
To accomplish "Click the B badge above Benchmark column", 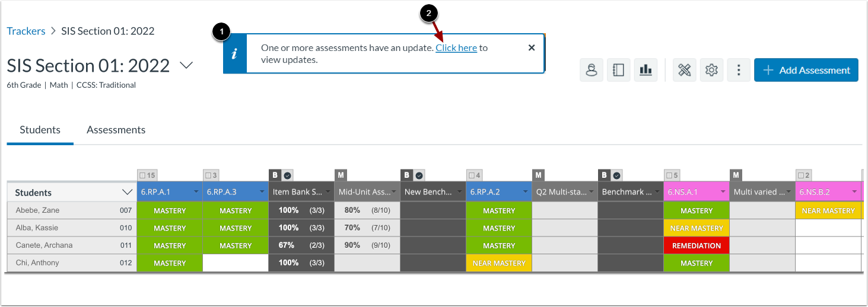I will tap(604, 175).
